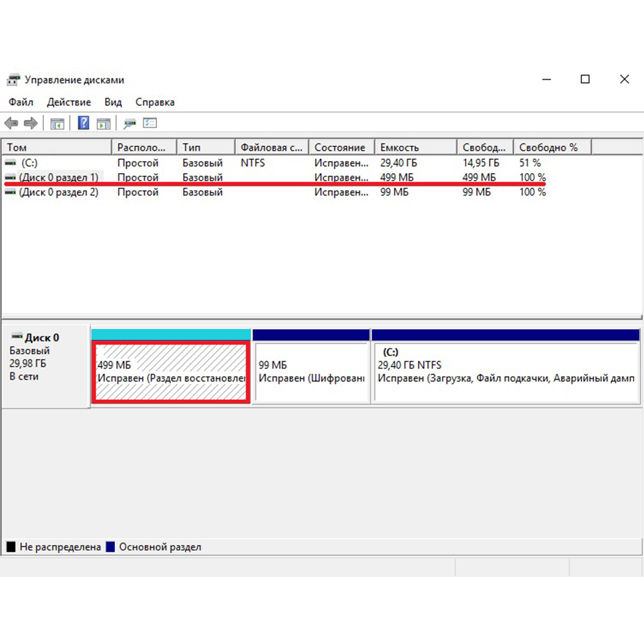Open the Справка menu
This screenshot has width=644, height=644.
click(155, 102)
